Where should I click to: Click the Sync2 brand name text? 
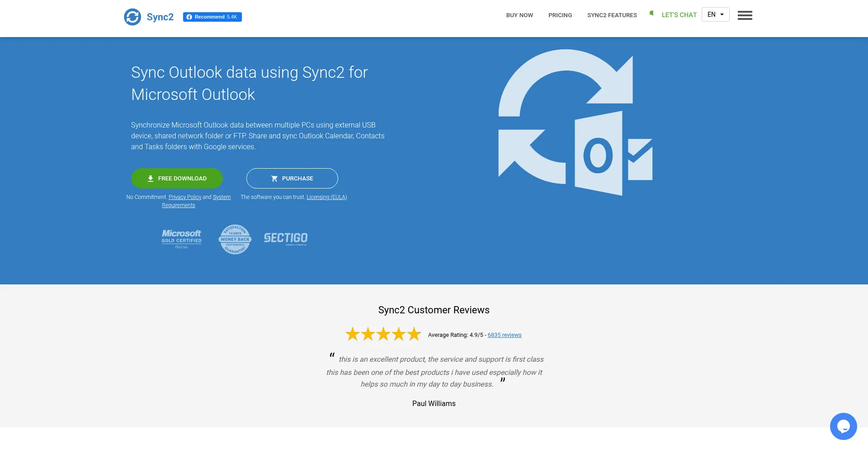[160, 17]
